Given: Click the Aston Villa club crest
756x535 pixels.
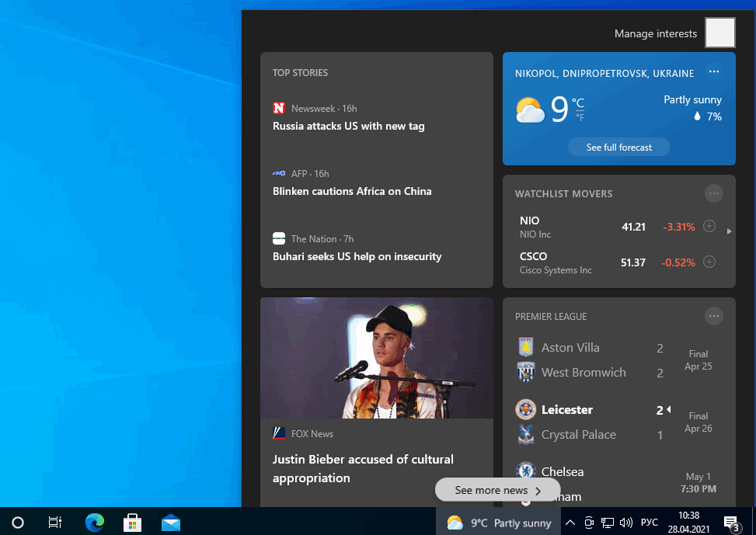Looking at the screenshot, I should (525, 347).
